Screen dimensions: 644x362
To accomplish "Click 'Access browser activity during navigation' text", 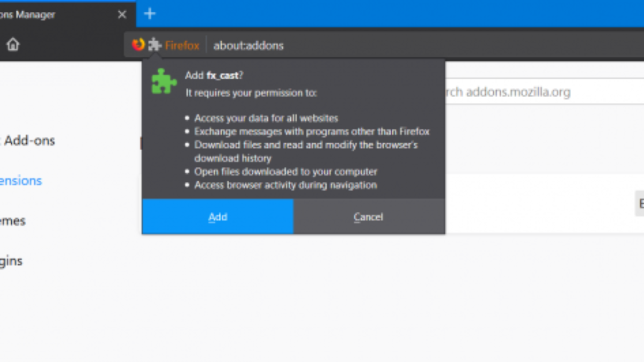I will point(286,185).
